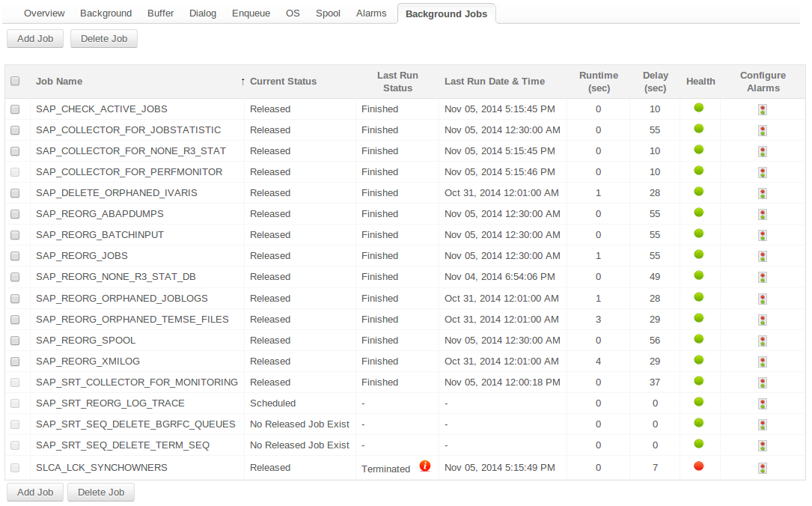Click the top Delete Job button
The width and height of the screenshot is (812, 506).
tap(104, 38)
